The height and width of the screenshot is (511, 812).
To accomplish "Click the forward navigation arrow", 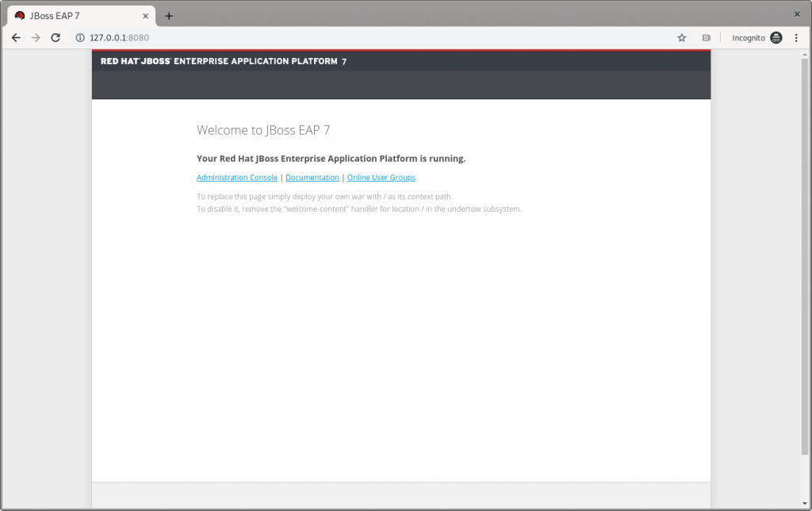I will pyautogui.click(x=36, y=37).
